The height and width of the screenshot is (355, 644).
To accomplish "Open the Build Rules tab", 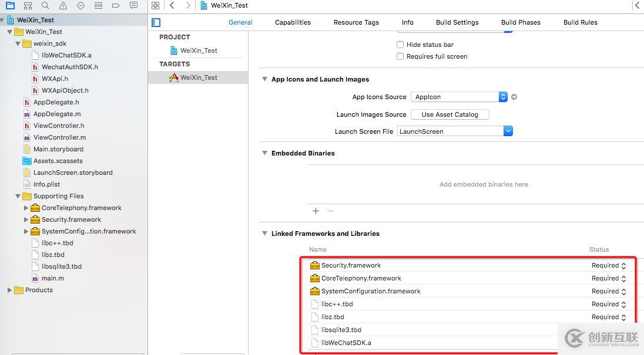I will (581, 22).
